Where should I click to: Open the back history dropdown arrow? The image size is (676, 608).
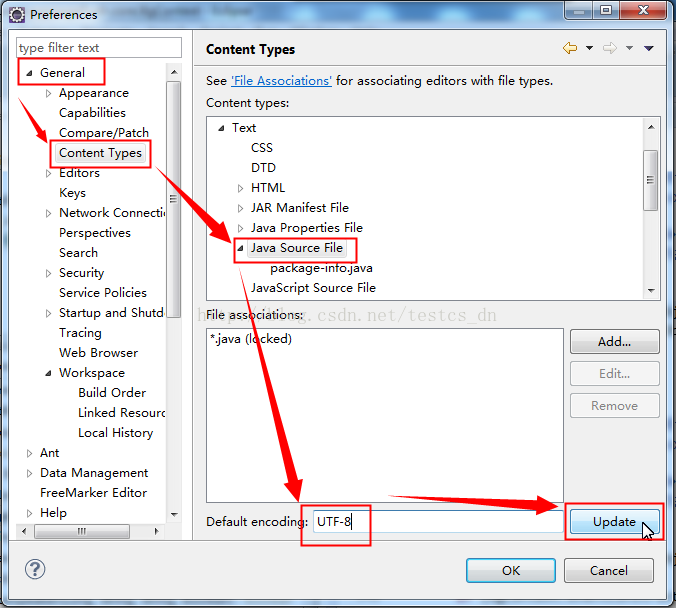589,48
